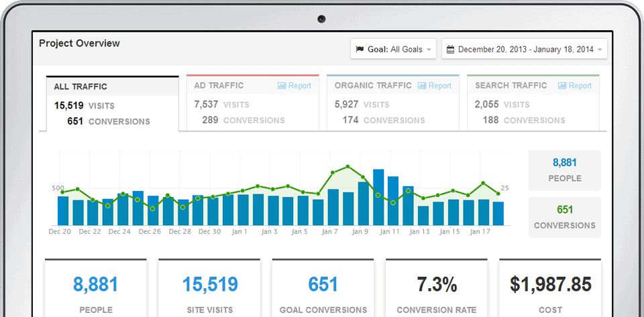This screenshot has width=644, height=317.
Task: Click the 8,881 People summary card
Action: pyautogui.click(x=96, y=288)
